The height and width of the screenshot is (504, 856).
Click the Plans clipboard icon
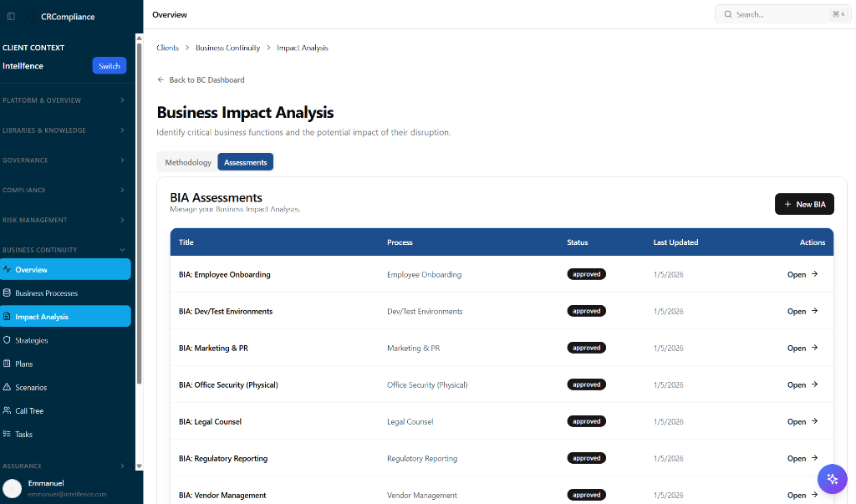pyautogui.click(x=8, y=364)
